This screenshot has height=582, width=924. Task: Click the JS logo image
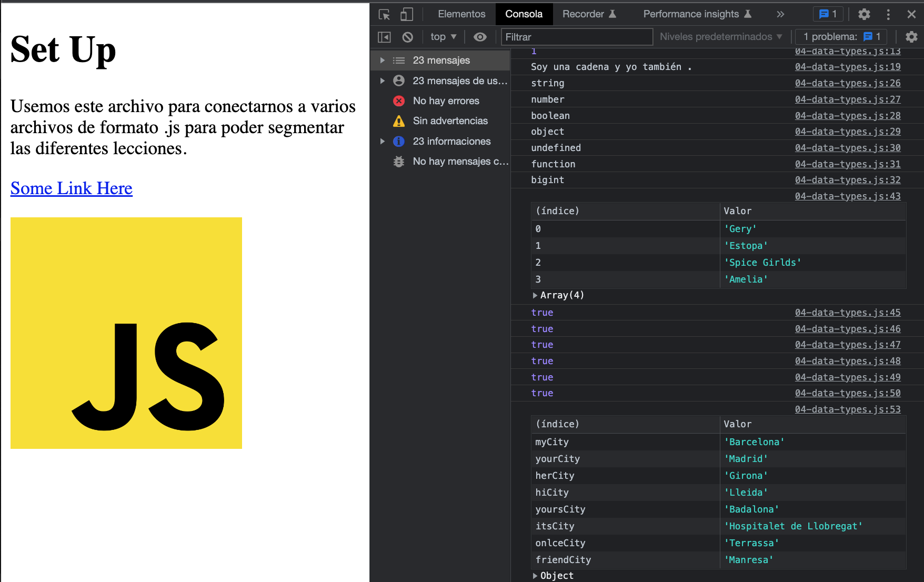click(x=126, y=333)
